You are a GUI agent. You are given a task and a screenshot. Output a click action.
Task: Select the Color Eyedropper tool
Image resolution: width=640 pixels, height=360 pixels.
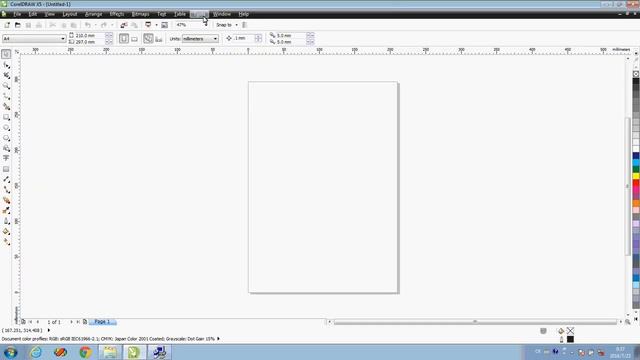(x=6, y=211)
